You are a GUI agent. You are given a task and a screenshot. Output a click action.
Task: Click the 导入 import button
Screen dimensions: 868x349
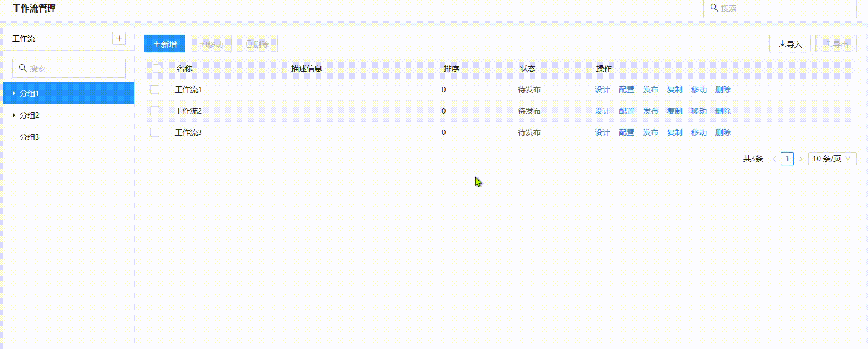(x=790, y=44)
